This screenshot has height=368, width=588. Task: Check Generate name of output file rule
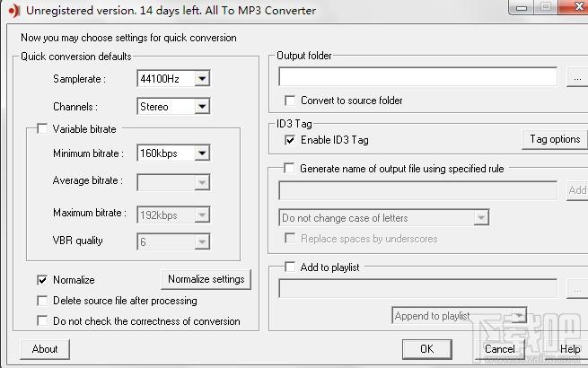tap(289, 168)
